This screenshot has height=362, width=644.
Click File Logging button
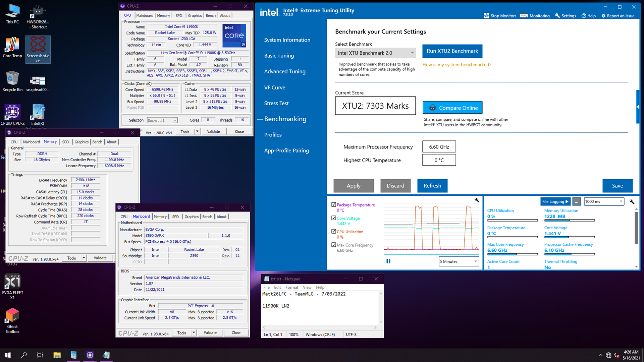point(555,201)
